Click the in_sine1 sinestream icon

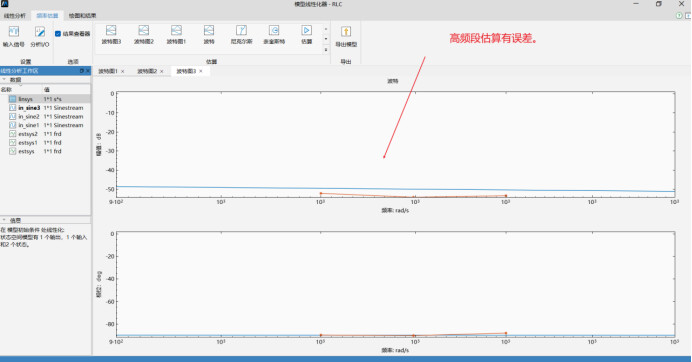[x=12, y=125]
